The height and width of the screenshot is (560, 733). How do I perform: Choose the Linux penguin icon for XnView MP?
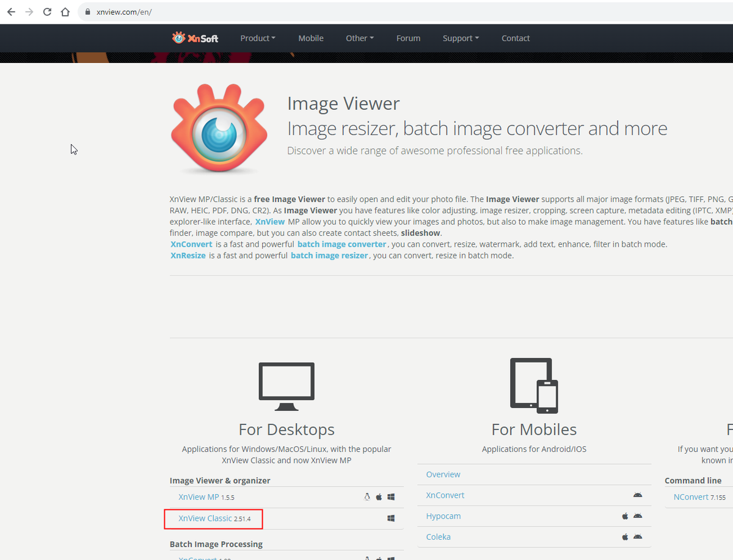tap(367, 497)
